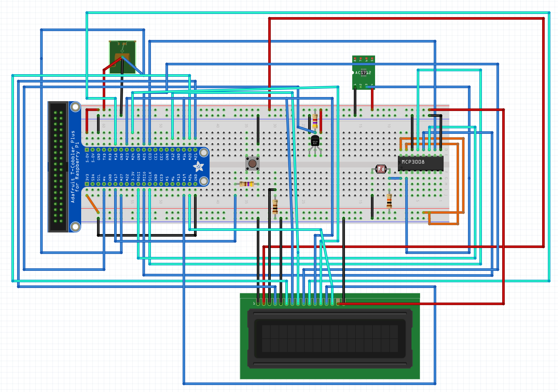This screenshot has height=392, width=558.
Task: Click the photoresistor next to the MCP3008
Action: (x=381, y=169)
